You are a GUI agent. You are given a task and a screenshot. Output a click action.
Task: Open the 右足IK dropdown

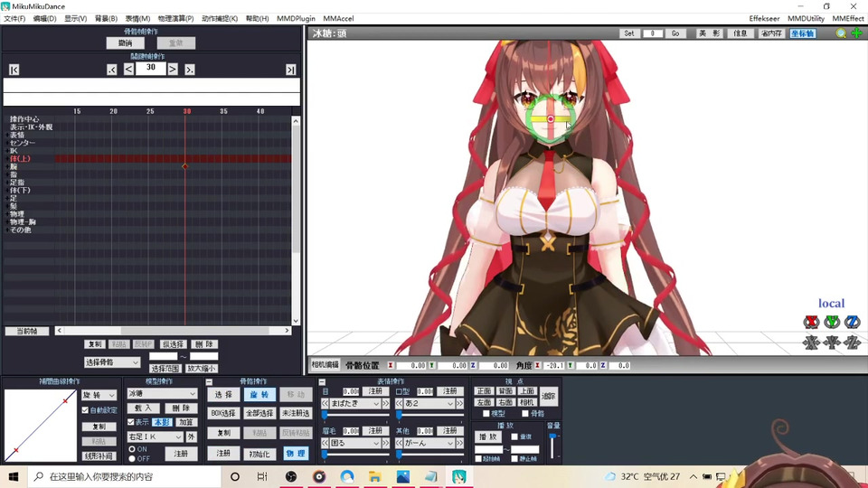[155, 436]
